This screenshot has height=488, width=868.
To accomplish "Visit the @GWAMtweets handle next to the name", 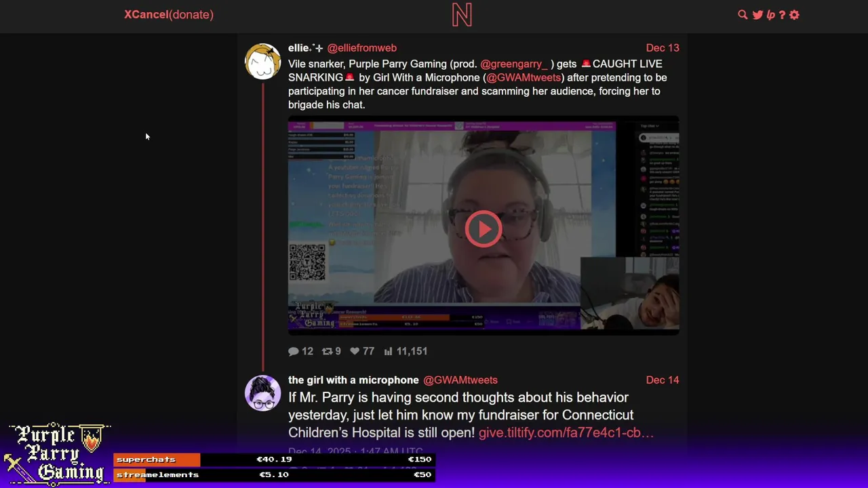I will (460, 380).
